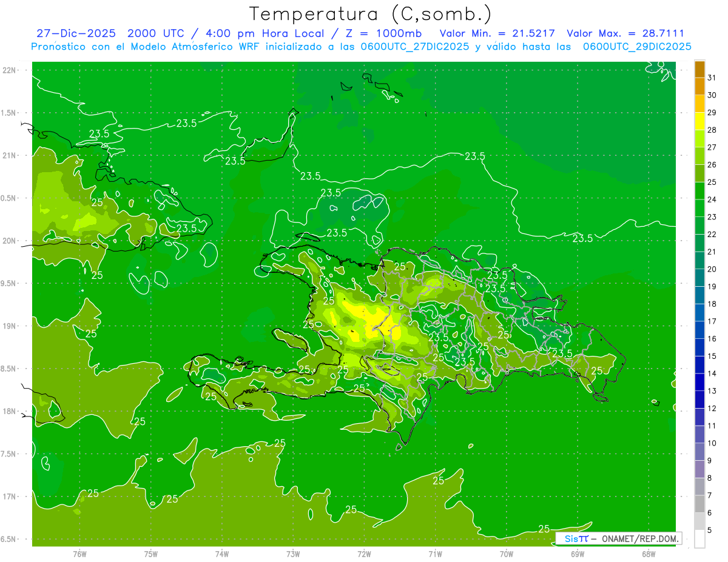Click the colorbar label '21'

(x=712, y=252)
